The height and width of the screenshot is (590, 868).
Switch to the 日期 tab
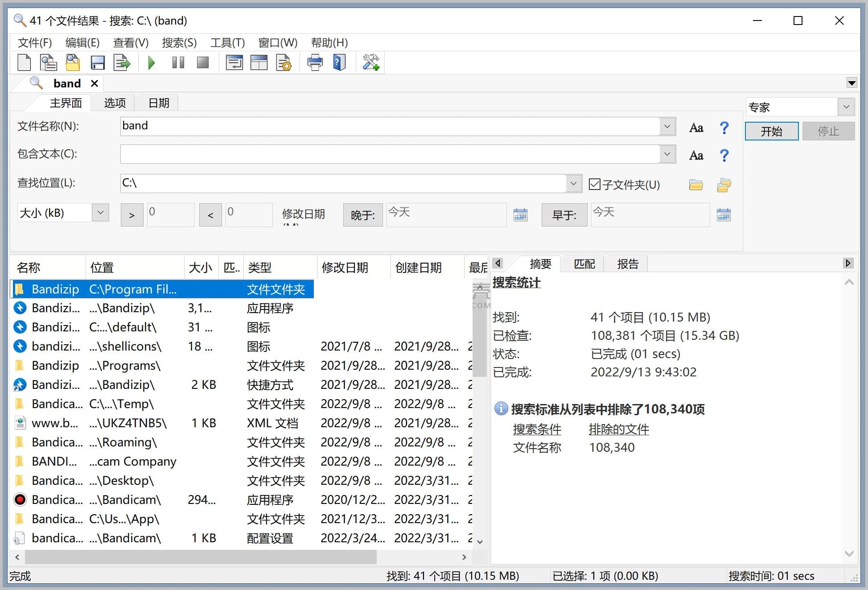(159, 103)
